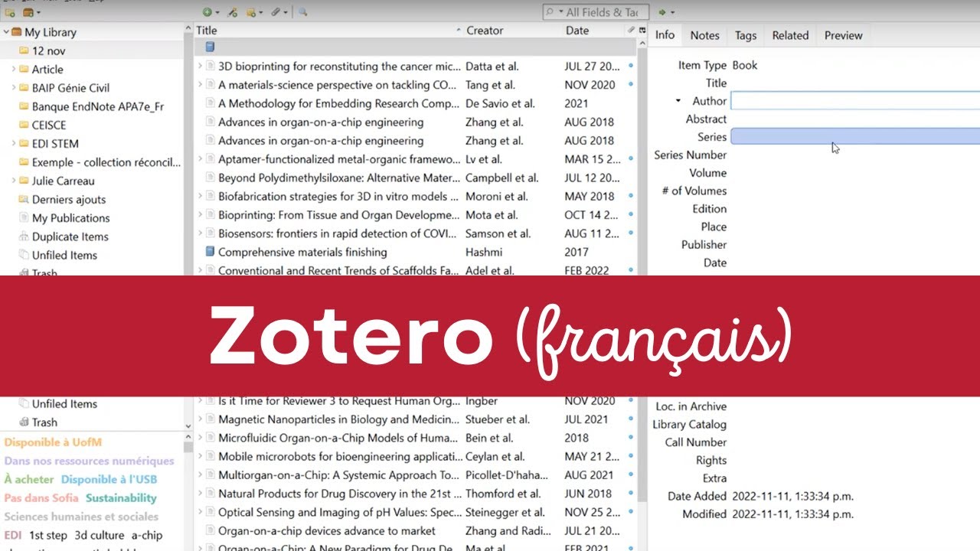Click search mode magnifier dropdown in search box
The height and width of the screenshot is (551, 980).
(x=554, y=12)
